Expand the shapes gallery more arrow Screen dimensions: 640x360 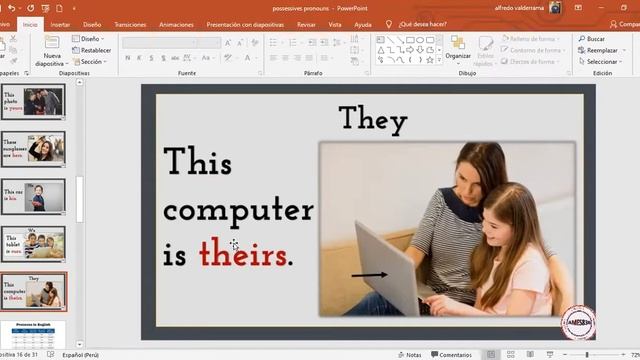coord(439,60)
